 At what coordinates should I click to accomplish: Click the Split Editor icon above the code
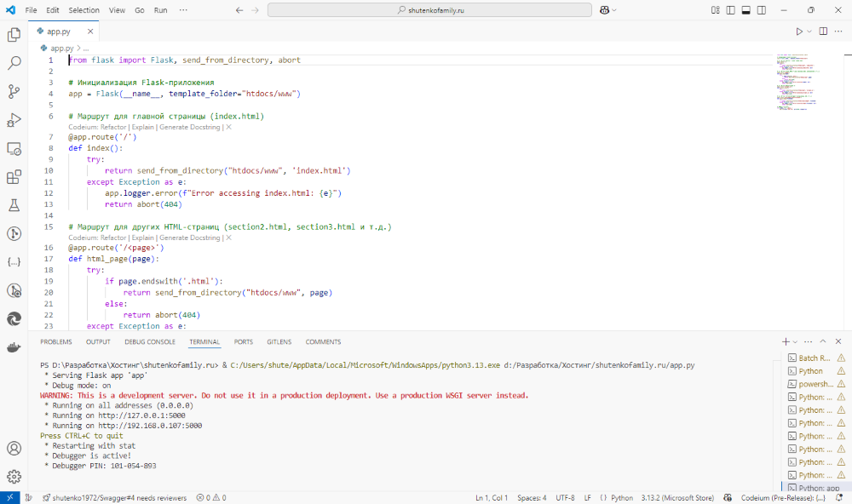click(x=823, y=31)
